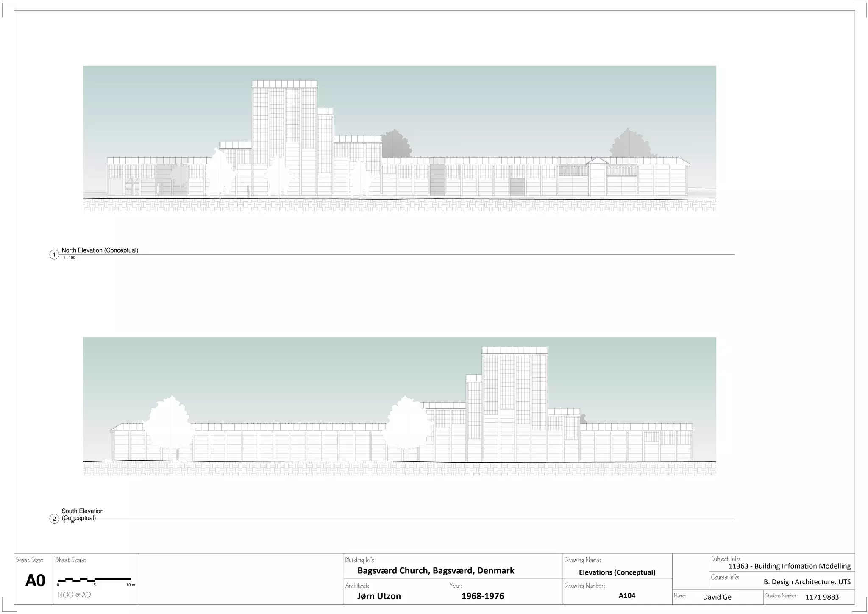Click the tall tower in South Elevation

515,404
